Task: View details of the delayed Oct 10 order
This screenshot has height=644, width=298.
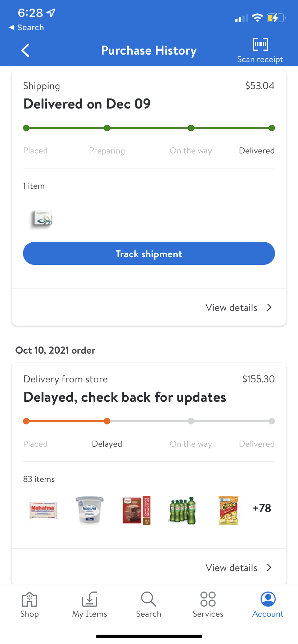Action: [x=238, y=568]
